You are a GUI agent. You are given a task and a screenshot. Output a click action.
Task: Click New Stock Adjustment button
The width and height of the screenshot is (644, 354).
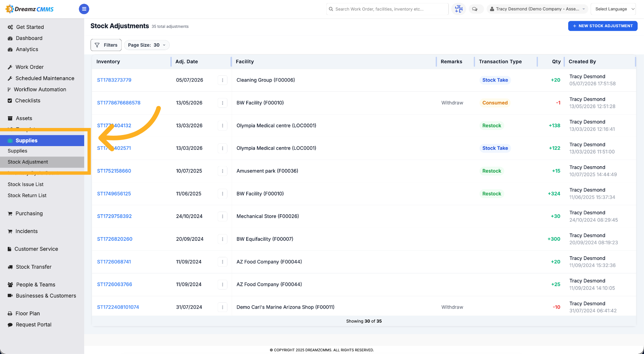[603, 26]
